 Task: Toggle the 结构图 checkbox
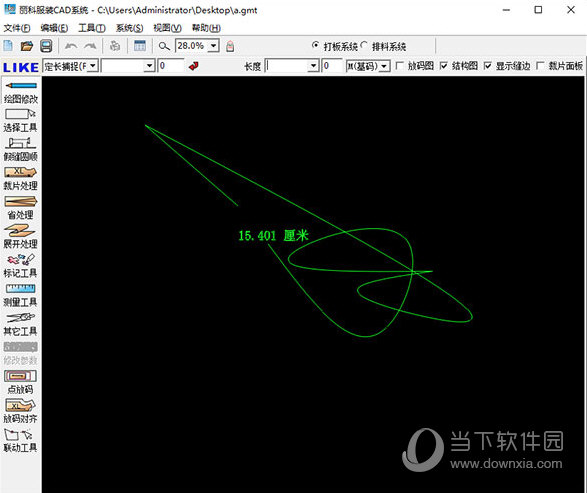click(444, 66)
